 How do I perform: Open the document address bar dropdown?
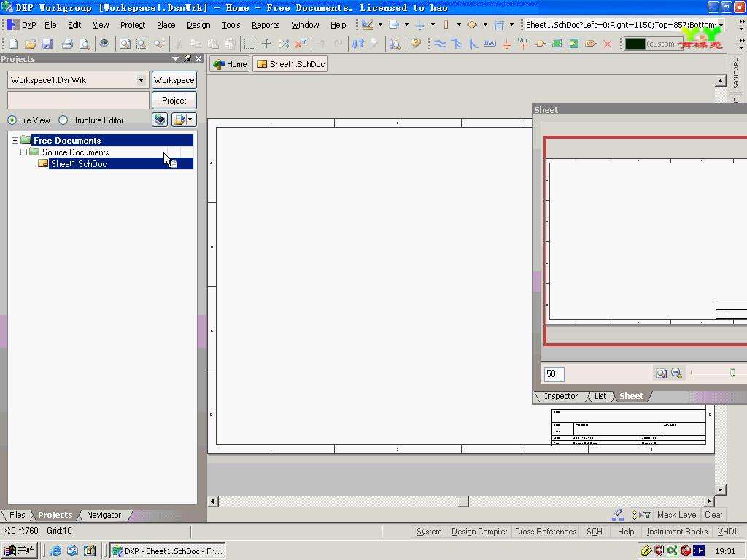pos(721,25)
